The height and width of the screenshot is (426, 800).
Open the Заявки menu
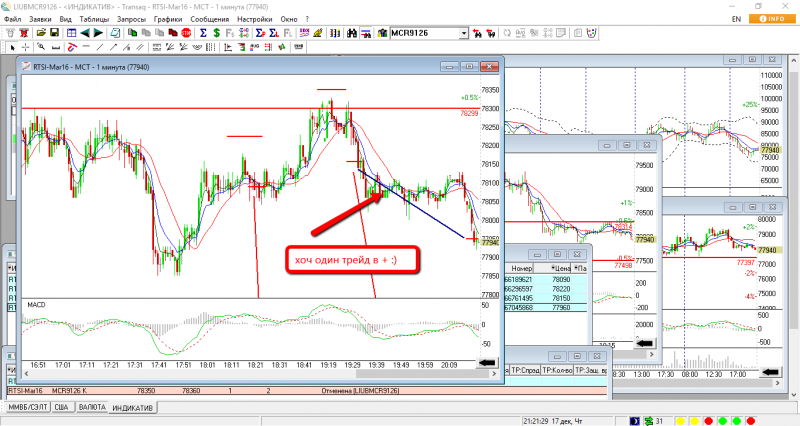pyautogui.click(x=40, y=19)
